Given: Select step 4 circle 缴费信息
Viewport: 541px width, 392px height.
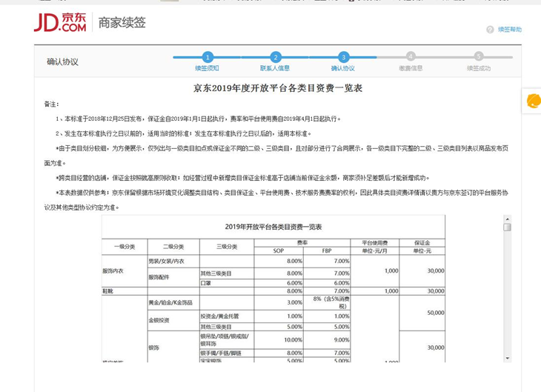Looking at the screenshot, I should (x=411, y=56).
